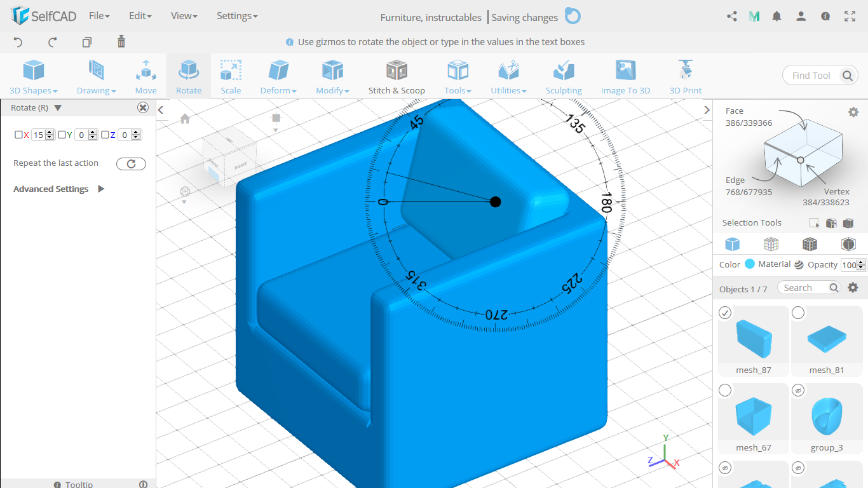Select the mesh_87 thumbnail
The image size is (868, 488).
pyautogui.click(x=754, y=340)
